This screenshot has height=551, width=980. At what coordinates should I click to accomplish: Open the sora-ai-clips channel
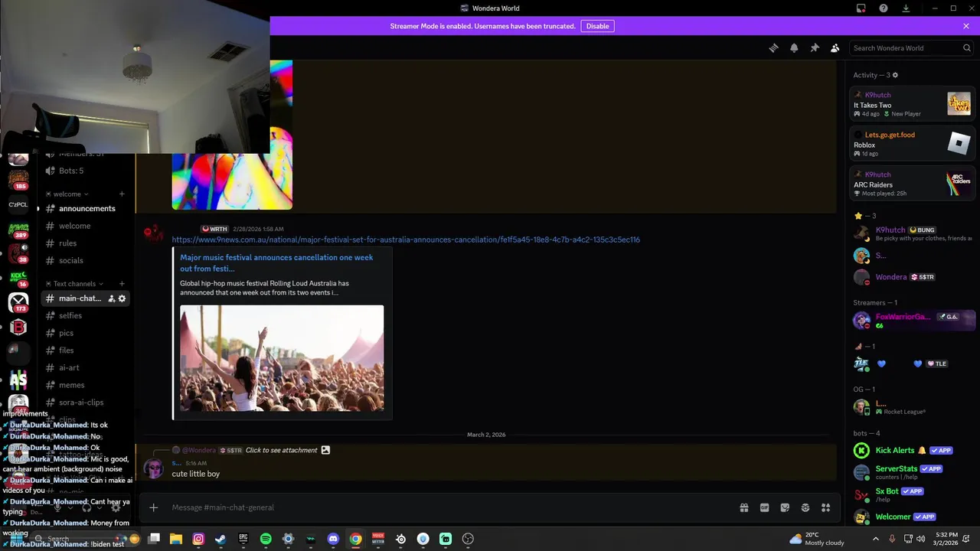click(x=86, y=403)
